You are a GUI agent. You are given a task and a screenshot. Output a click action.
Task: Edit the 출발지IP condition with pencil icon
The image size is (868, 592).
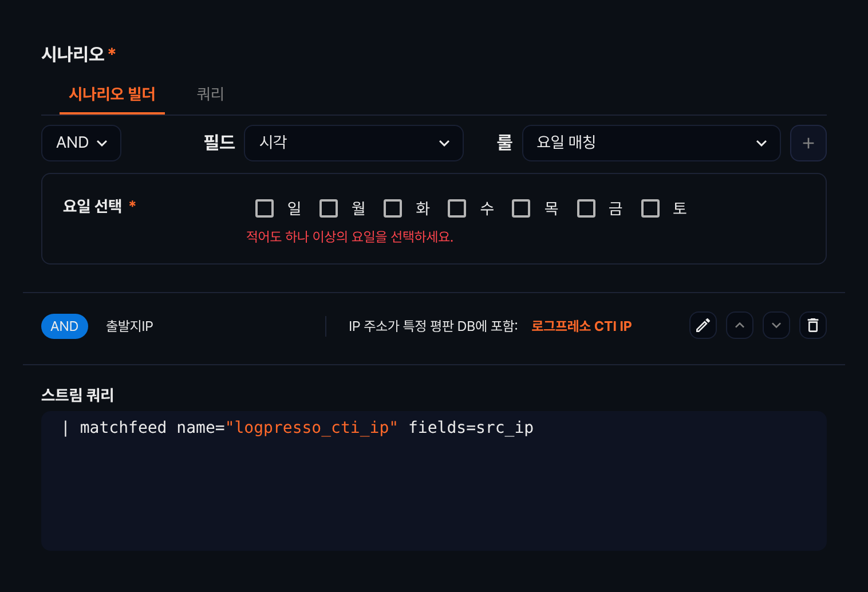[x=703, y=325]
